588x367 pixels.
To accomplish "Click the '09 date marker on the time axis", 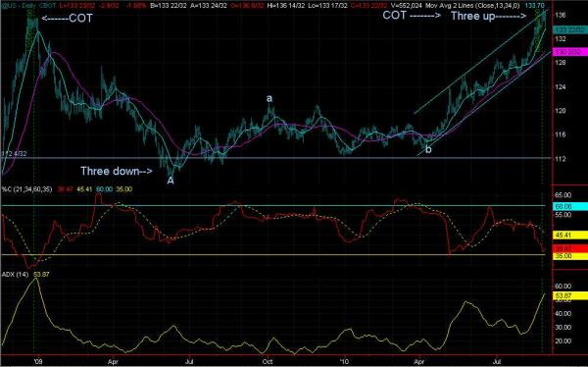I will [x=37, y=361].
